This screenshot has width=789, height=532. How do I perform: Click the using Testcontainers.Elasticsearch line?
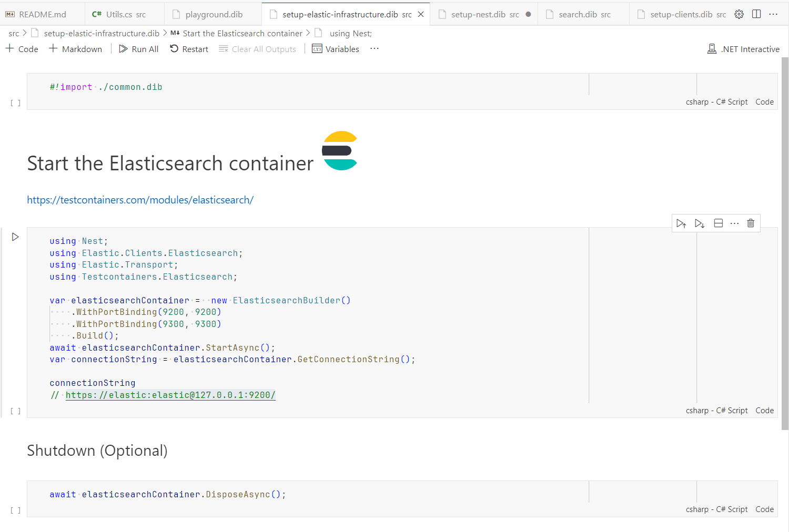coord(144,277)
